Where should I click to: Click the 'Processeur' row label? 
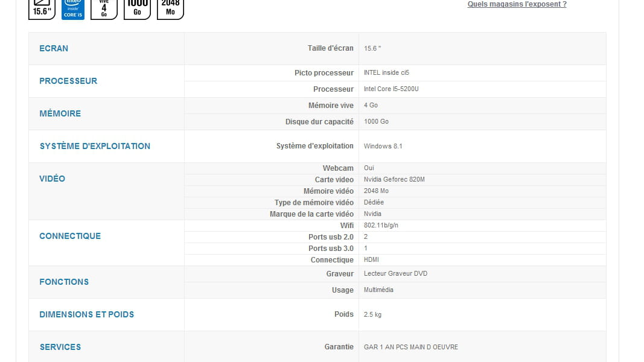tap(334, 89)
